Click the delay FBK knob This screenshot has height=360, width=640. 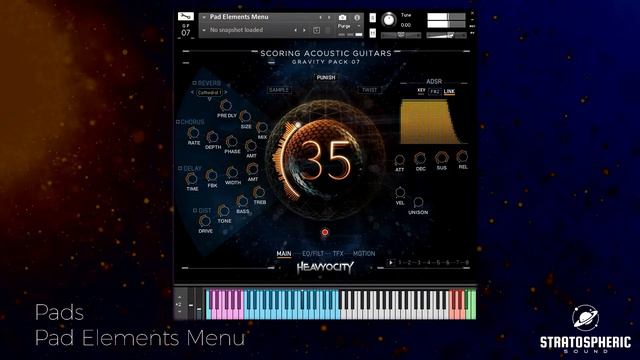(211, 176)
